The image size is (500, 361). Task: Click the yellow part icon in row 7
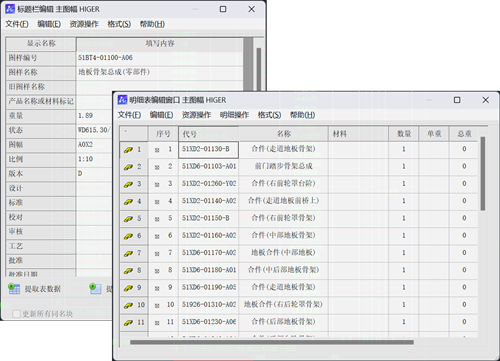coord(128,254)
